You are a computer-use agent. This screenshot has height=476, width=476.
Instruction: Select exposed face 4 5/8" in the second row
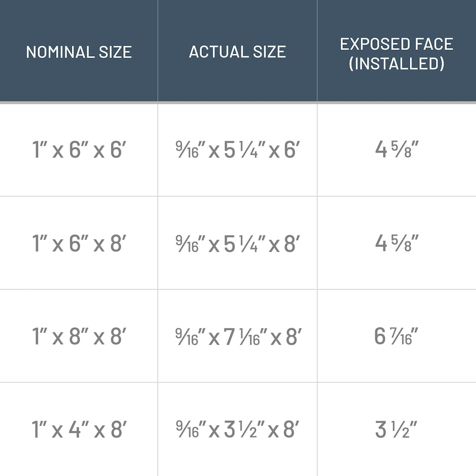click(397, 244)
